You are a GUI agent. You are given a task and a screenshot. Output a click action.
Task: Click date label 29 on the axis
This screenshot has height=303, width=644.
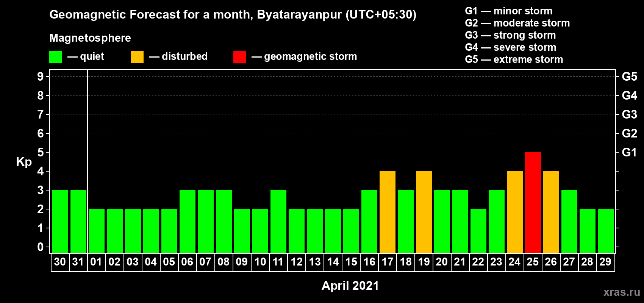(605, 262)
